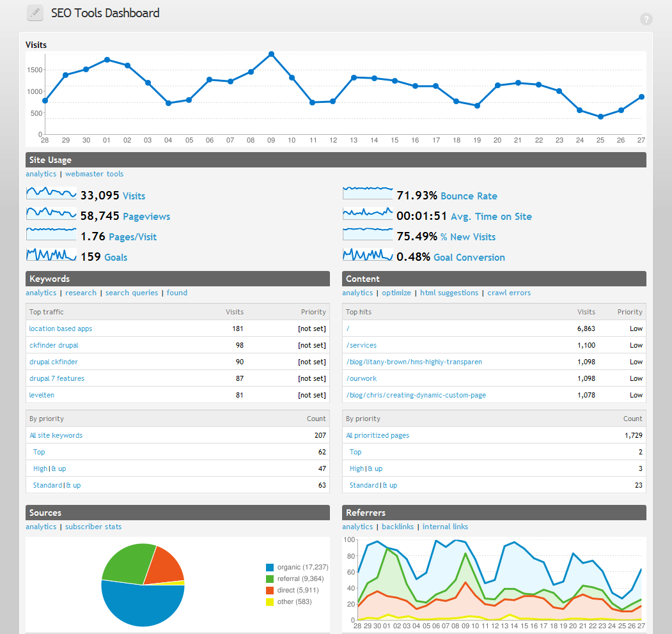672x634 pixels.
Task: Click the Visits sparkline thumbnail
Action: coord(51,192)
